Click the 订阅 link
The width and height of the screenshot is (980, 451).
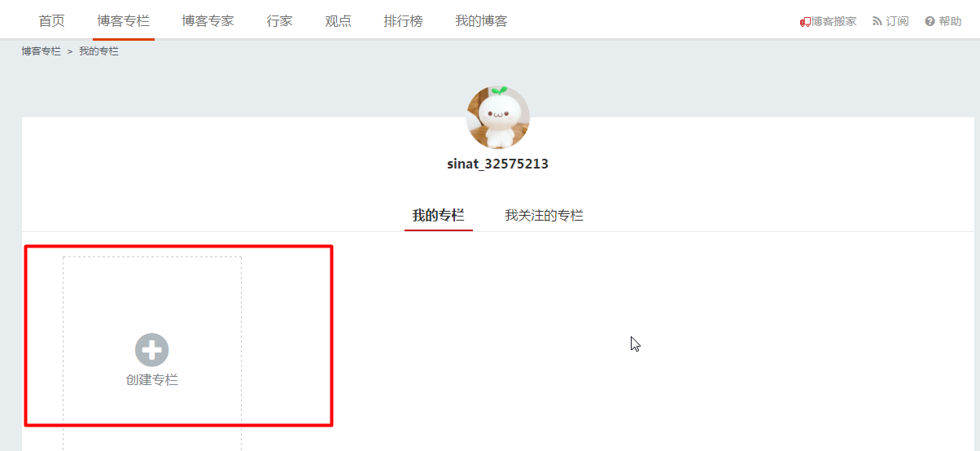(x=897, y=22)
